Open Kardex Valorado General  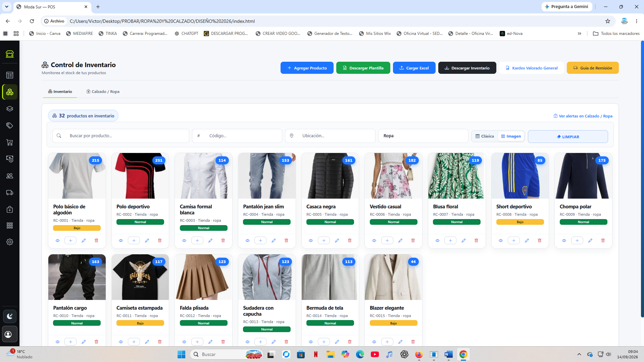coord(532,68)
